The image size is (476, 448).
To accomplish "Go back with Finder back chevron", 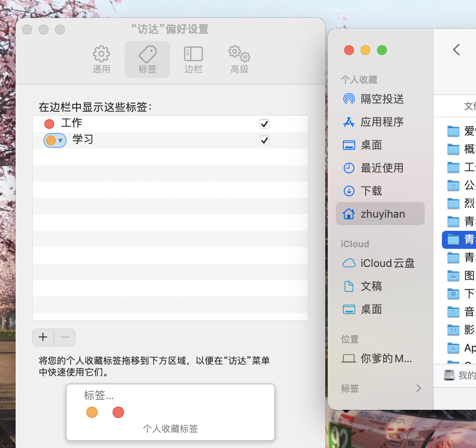I will pyautogui.click(x=456, y=50).
